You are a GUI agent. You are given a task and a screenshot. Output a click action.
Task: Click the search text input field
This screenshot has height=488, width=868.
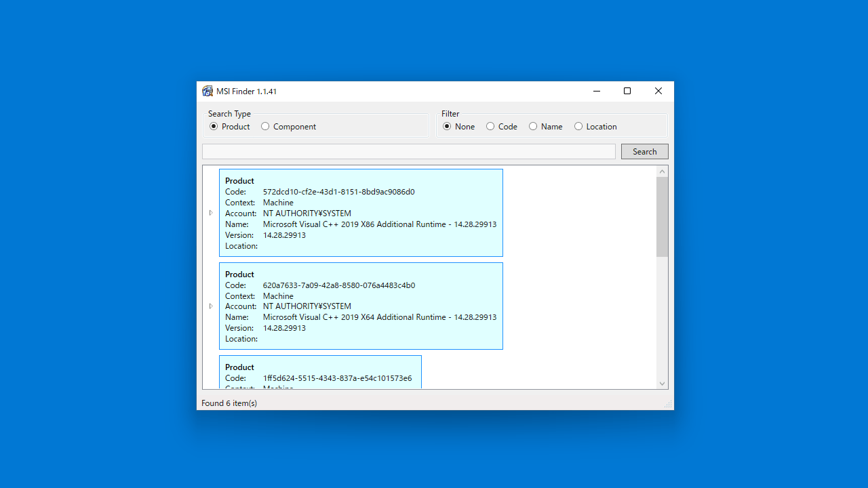click(x=409, y=152)
